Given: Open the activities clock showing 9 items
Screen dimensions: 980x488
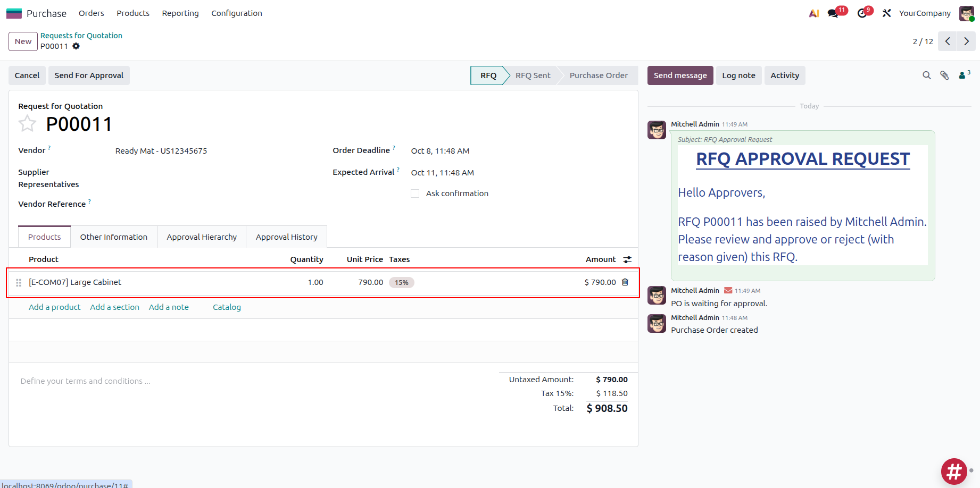Looking at the screenshot, I should point(861,13).
